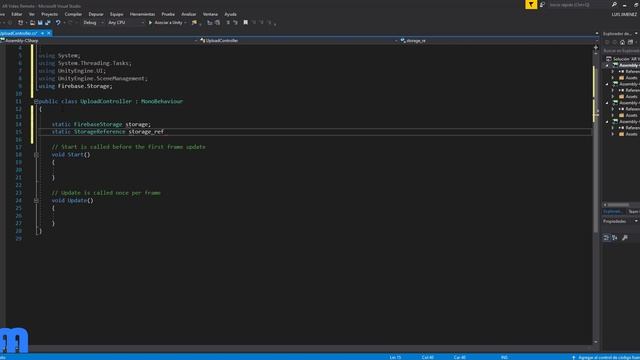Image resolution: width=640 pixels, height=360 pixels.
Task: Open dropdown arrow beside Asociar a Unity
Action: 185,22
